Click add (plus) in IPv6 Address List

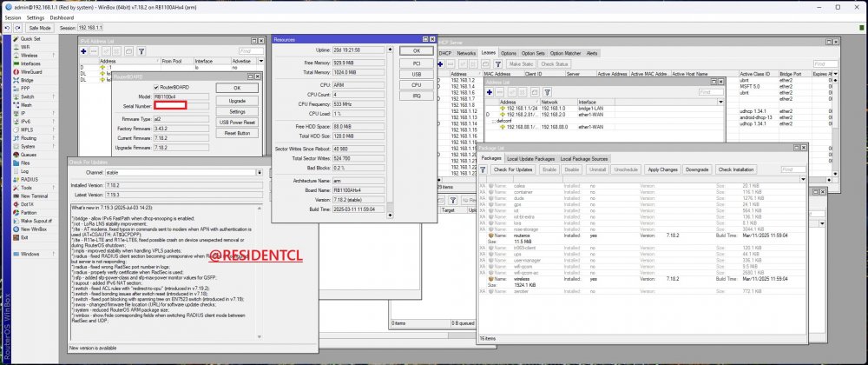83,51
